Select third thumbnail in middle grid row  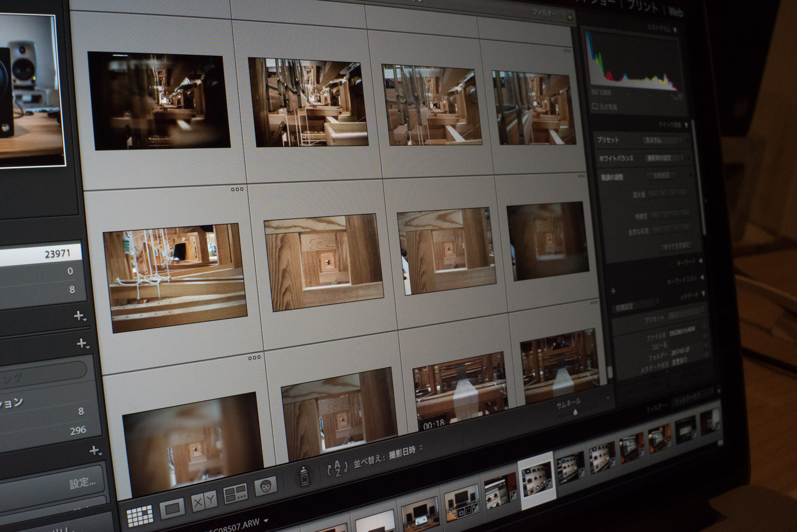point(446,251)
